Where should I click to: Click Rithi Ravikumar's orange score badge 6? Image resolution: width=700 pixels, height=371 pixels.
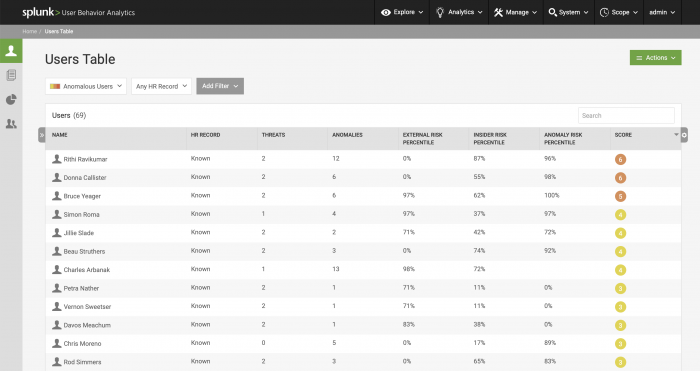620,159
